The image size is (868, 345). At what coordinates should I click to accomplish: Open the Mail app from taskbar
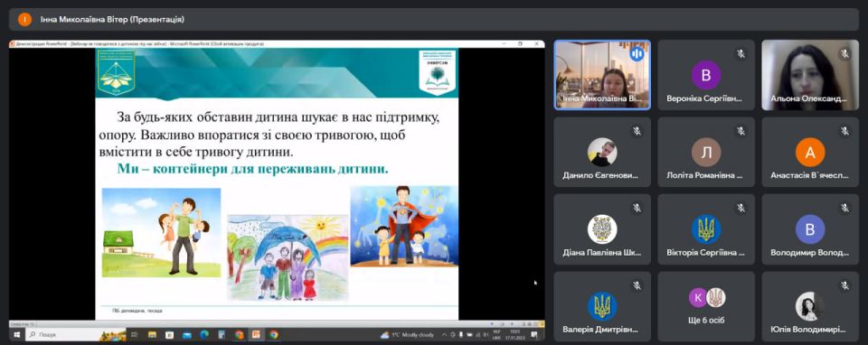pyautogui.click(x=186, y=334)
